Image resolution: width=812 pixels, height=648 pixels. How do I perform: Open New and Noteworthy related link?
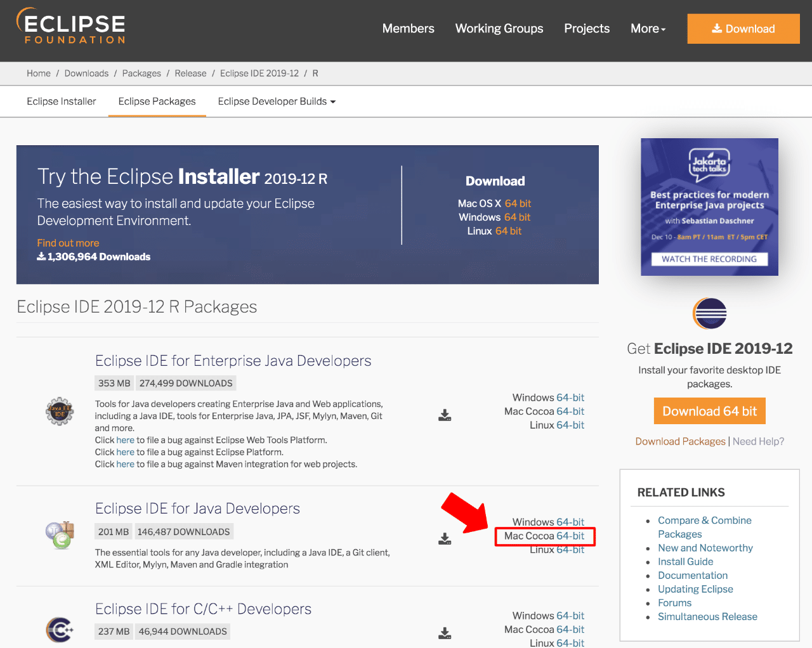pyautogui.click(x=705, y=548)
